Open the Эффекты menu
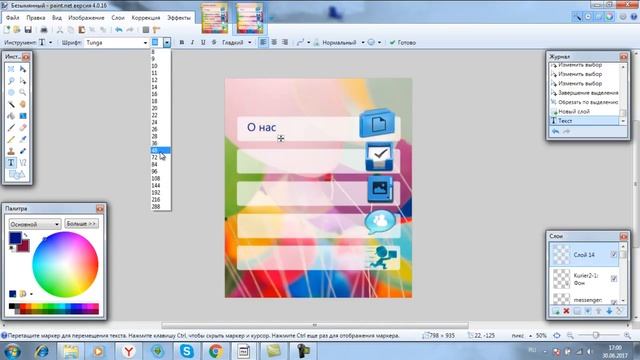Viewport: 640px width, 360px height. click(179, 18)
